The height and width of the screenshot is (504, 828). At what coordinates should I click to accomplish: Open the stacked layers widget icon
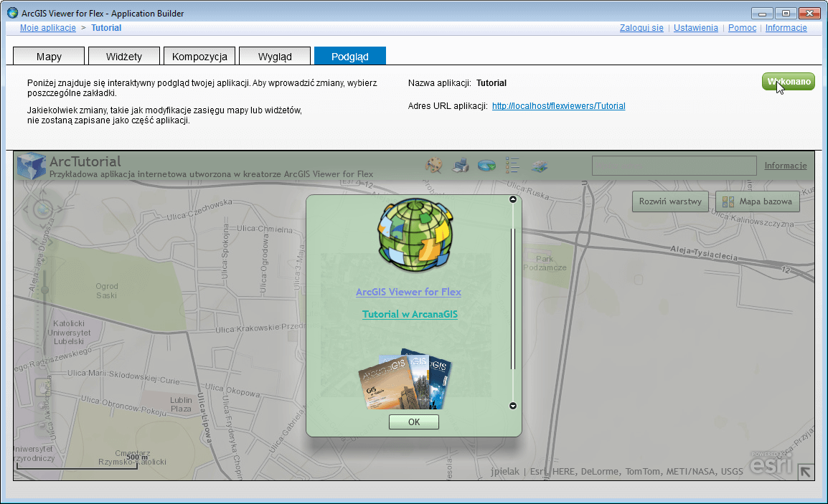[x=539, y=166]
